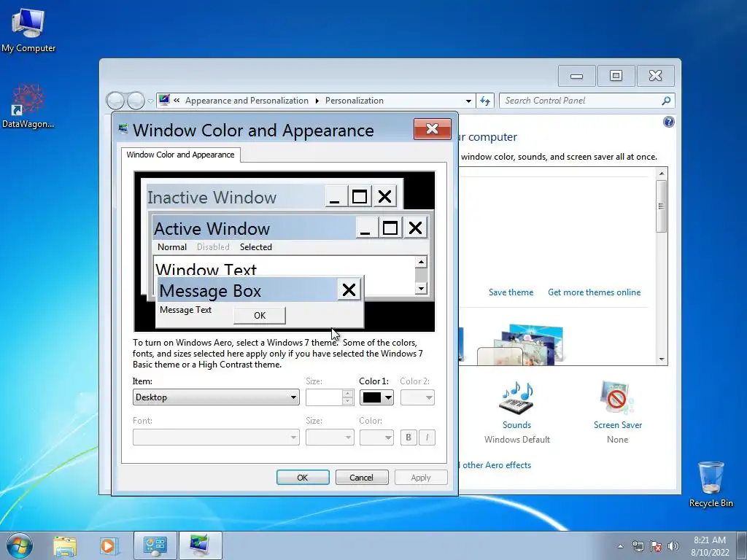This screenshot has height=560, width=747.
Task: Click the Personalization breadcrumb
Action: pyautogui.click(x=354, y=101)
